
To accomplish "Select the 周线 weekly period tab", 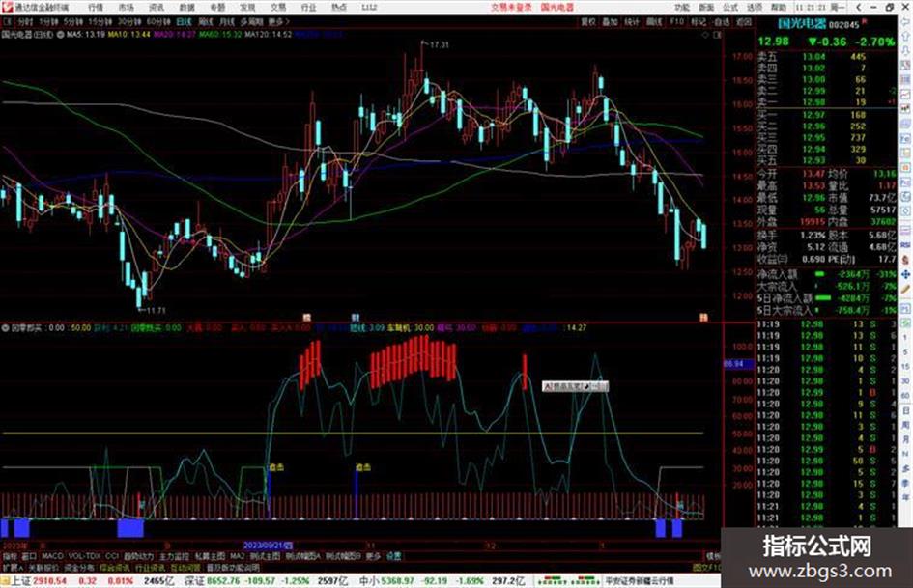I will 206,21.
